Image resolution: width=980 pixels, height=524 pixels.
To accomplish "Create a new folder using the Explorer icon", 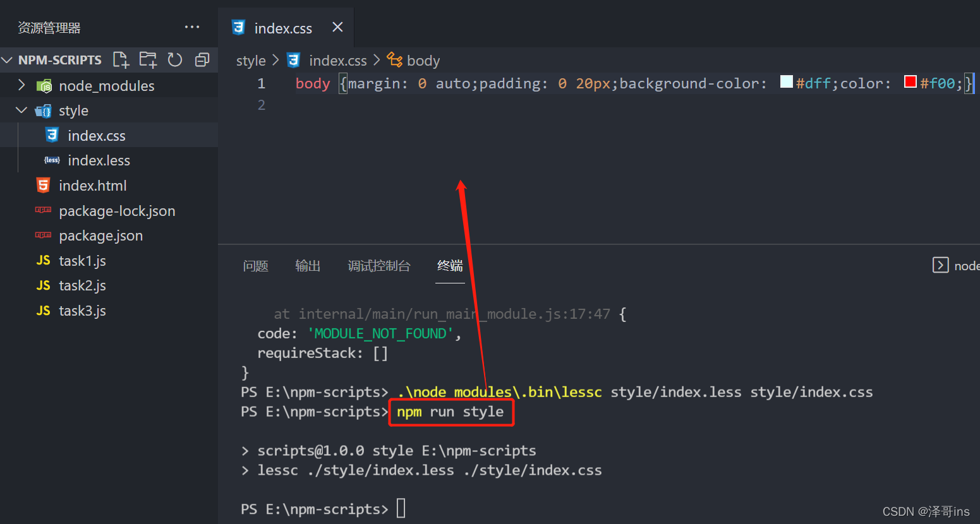I will (147, 59).
